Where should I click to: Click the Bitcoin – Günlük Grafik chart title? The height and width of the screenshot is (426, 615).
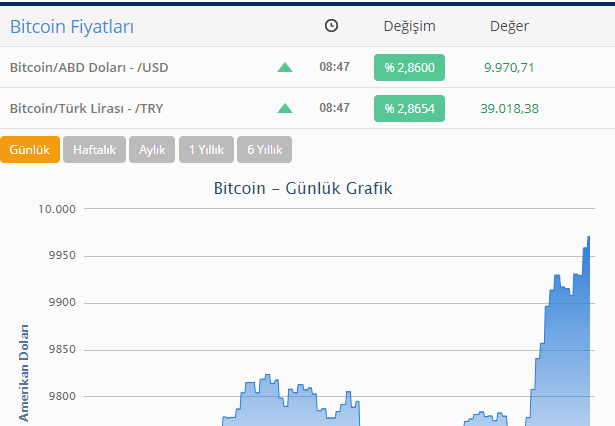tap(303, 188)
